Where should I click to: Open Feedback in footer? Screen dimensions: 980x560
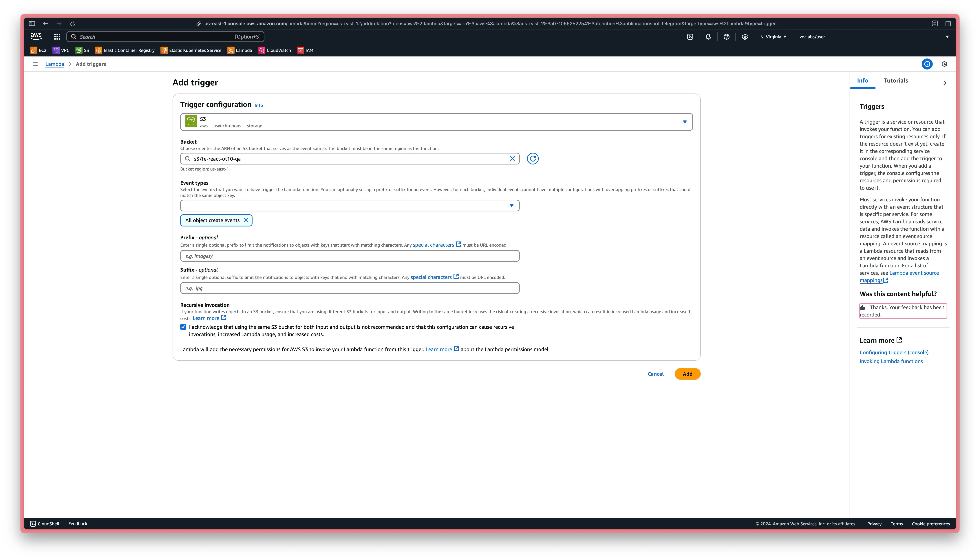point(78,524)
